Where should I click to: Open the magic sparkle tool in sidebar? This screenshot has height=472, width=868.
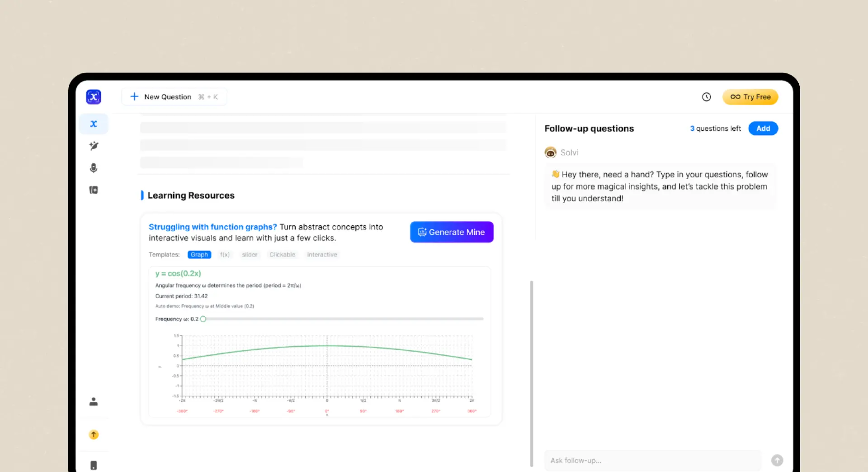coord(94,146)
